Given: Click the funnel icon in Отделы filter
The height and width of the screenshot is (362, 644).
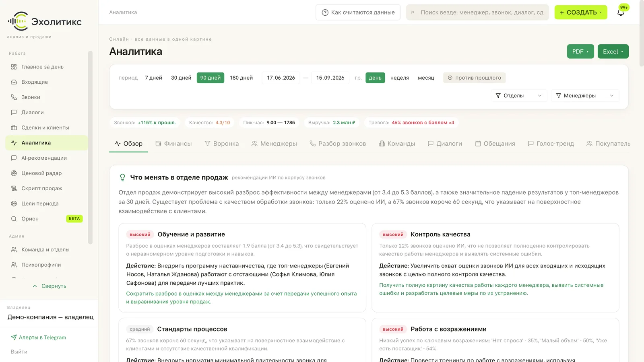Looking at the screenshot, I should (x=498, y=96).
